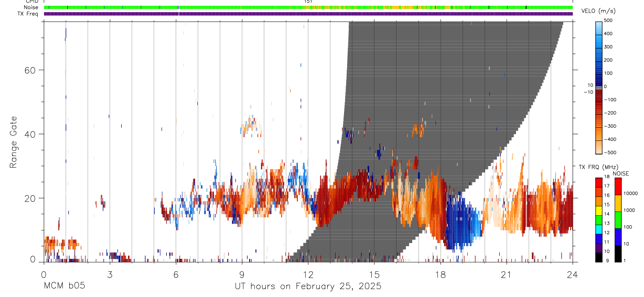Click the '300' velocity scale value
The width and height of the screenshot is (644, 297).
(608, 47)
